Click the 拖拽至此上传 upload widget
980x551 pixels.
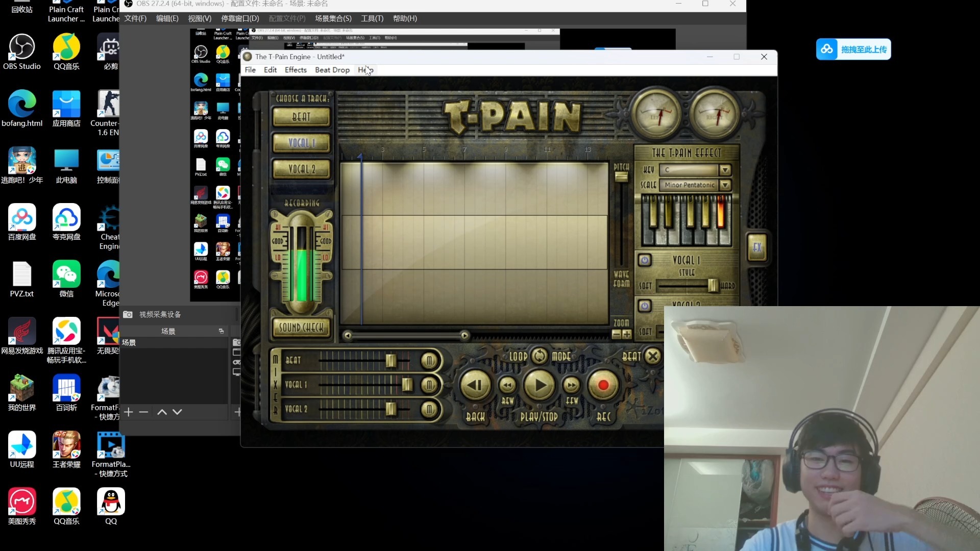pos(853,49)
